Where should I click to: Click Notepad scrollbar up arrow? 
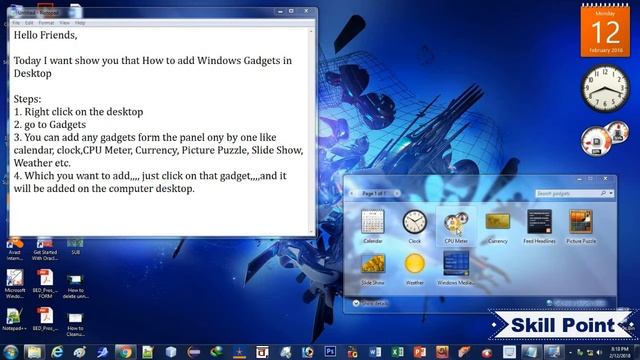point(311,31)
